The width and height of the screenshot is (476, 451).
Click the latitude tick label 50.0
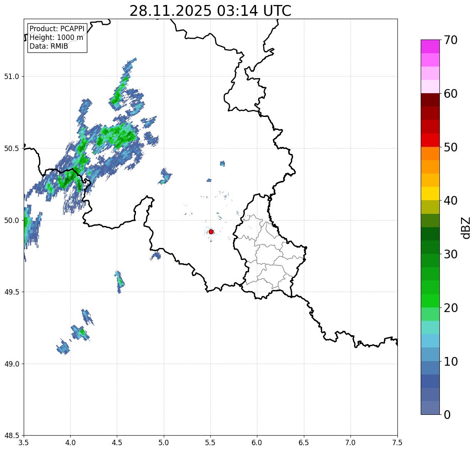click(x=12, y=221)
